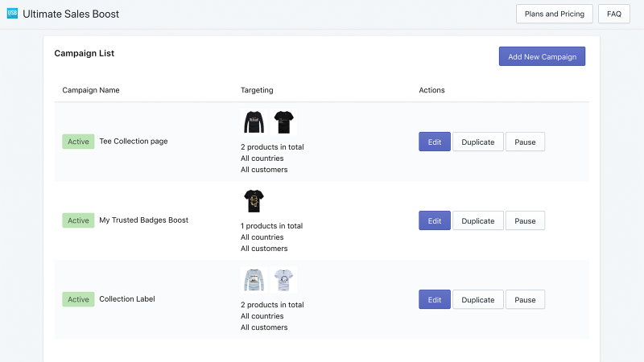
Task: Open Plans and Pricing page
Action: [x=555, y=14]
